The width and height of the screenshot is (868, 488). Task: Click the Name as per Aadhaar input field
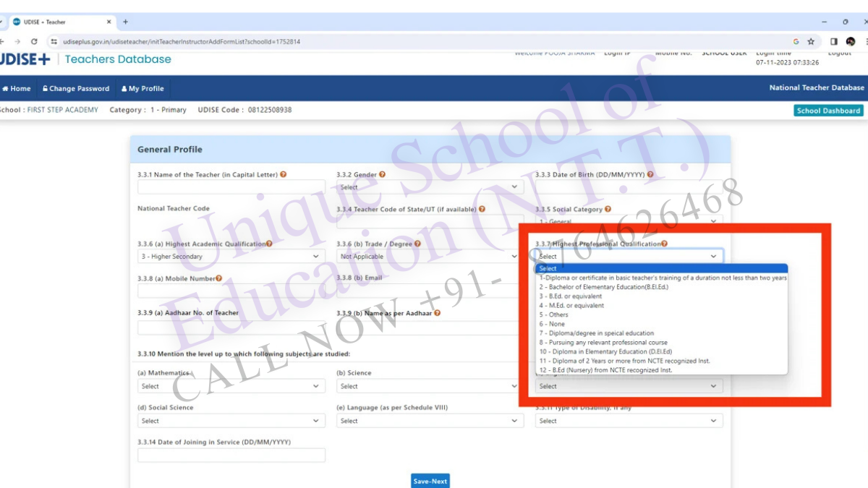430,327
